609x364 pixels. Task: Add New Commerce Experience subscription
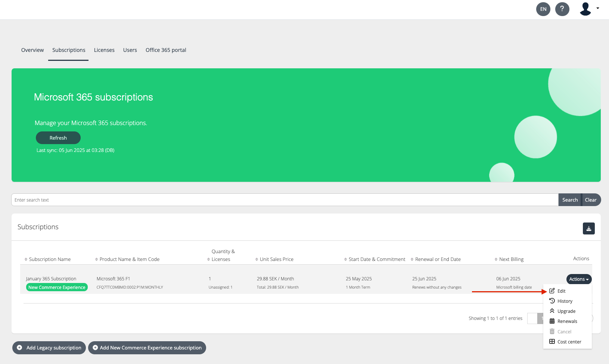pos(147,348)
